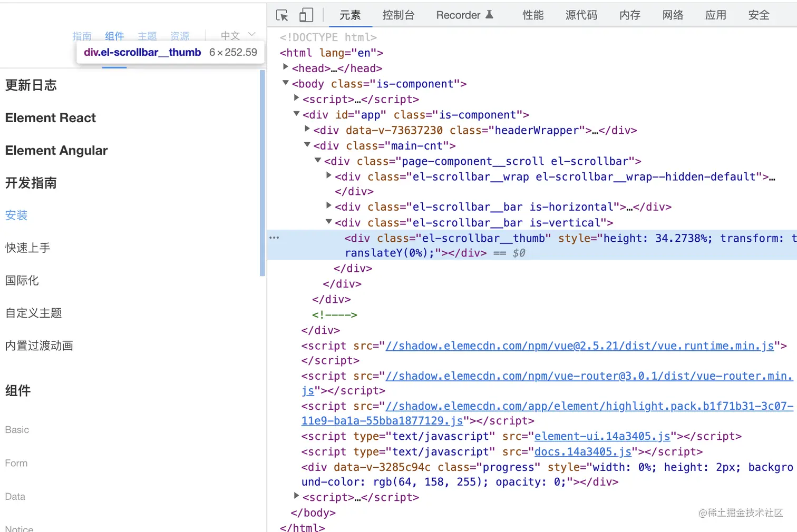
Task: Open the Recorder tab
Action: 458,15
